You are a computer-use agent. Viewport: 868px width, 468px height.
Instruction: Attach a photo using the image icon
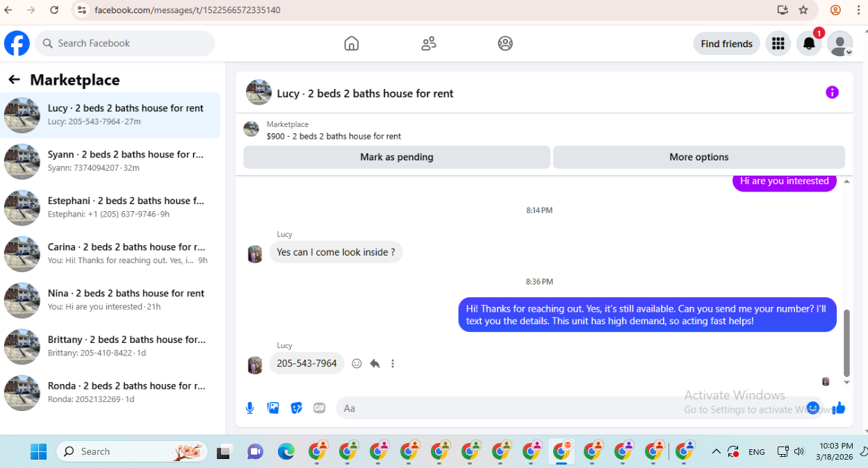tap(273, 408)
